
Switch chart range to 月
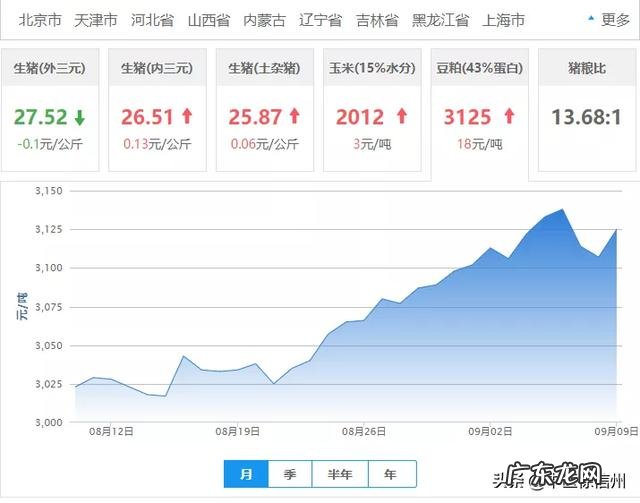click(x=246, y=474)
